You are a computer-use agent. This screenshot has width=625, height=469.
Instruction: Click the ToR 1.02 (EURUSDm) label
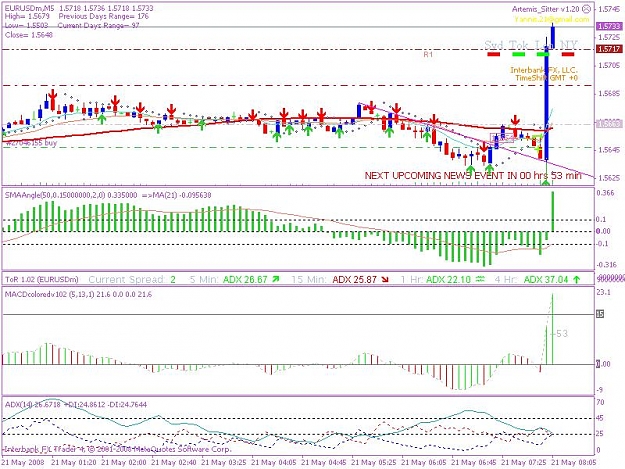click(x=41, y=280)
